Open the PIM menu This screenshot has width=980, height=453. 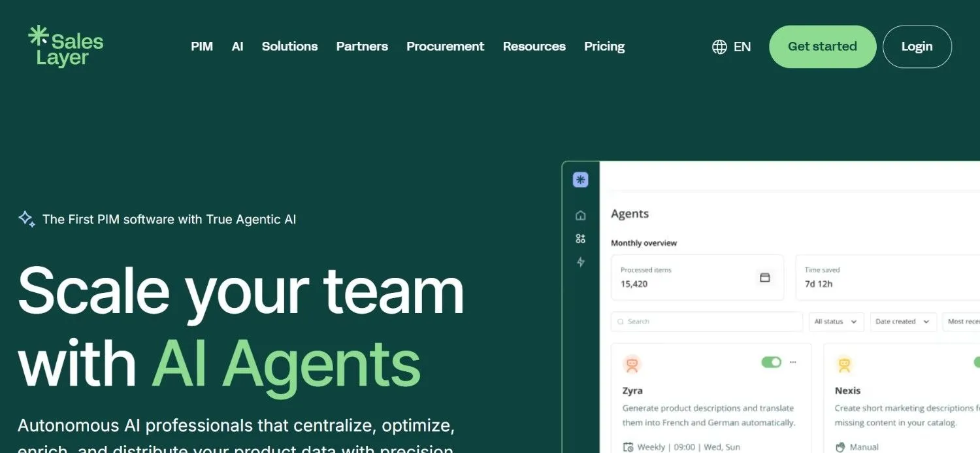click(202, 46)
